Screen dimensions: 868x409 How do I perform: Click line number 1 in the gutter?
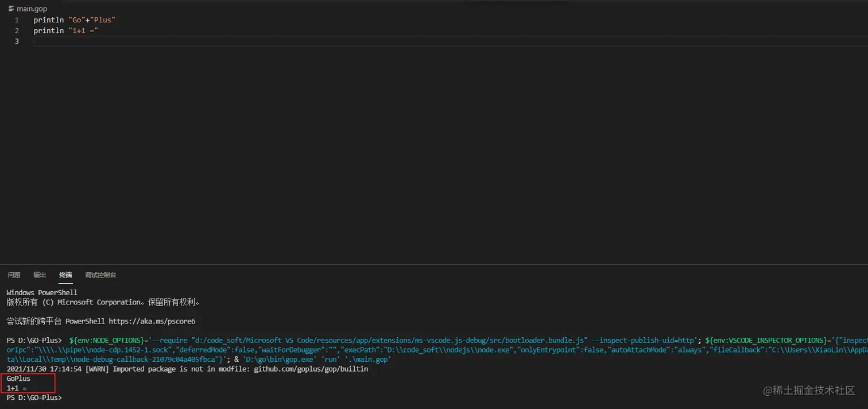pyautogui.click(x=17, y=20)
